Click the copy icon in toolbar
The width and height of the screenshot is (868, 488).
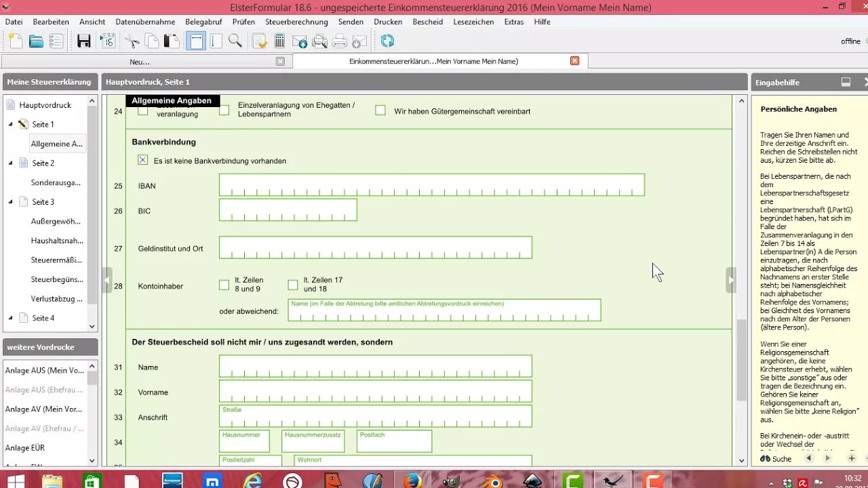coord(153,41)
